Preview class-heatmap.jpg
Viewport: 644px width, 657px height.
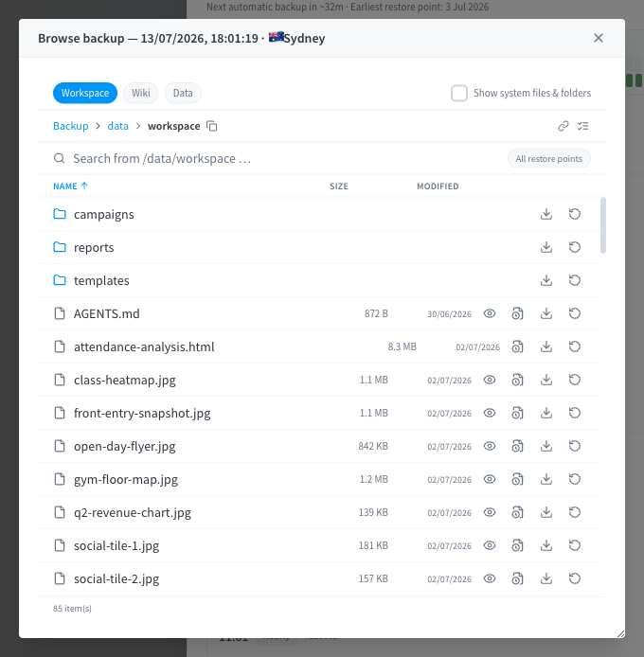(x=490, y=380)
